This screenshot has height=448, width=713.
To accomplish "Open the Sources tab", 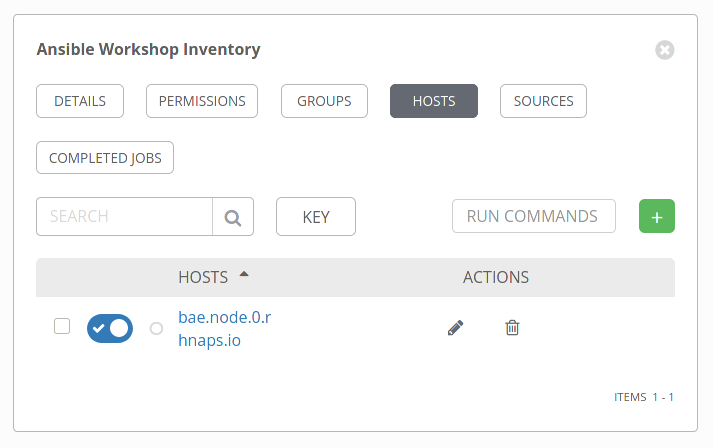I will pos(543,101).
